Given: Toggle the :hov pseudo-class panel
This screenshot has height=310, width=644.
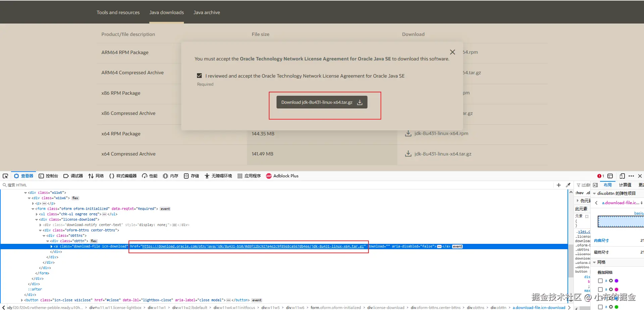Looking at the screenshot, I should point(580,193).
